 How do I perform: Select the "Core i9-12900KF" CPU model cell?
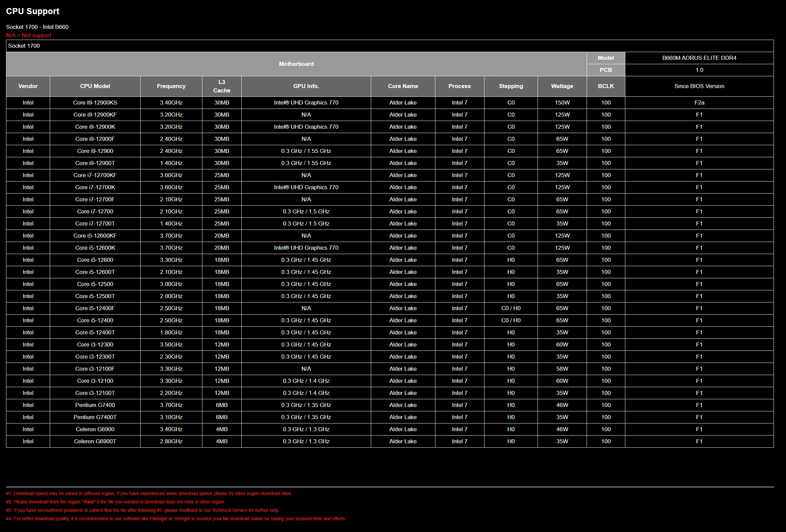coord(95,115)
